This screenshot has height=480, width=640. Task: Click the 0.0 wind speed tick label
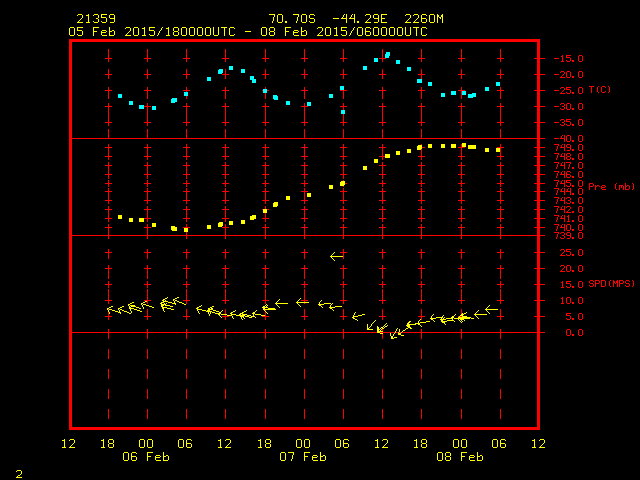tap(574, 333)
